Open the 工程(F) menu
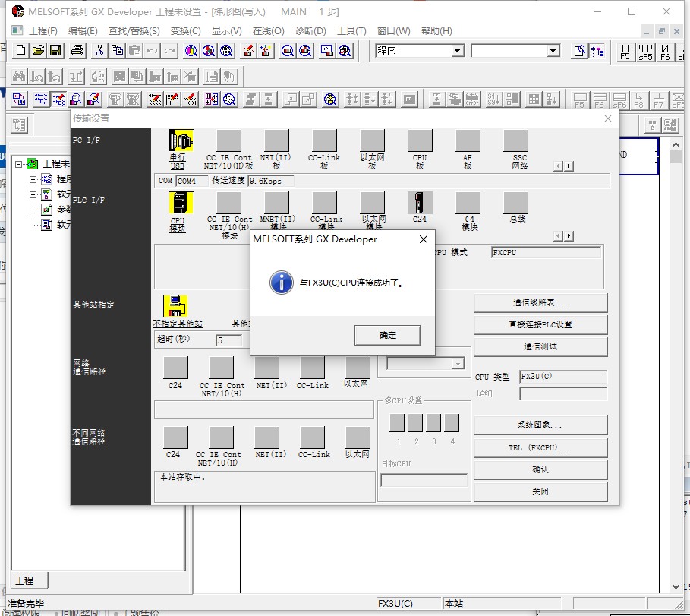690x616 pixels. [x=43, y=31]
